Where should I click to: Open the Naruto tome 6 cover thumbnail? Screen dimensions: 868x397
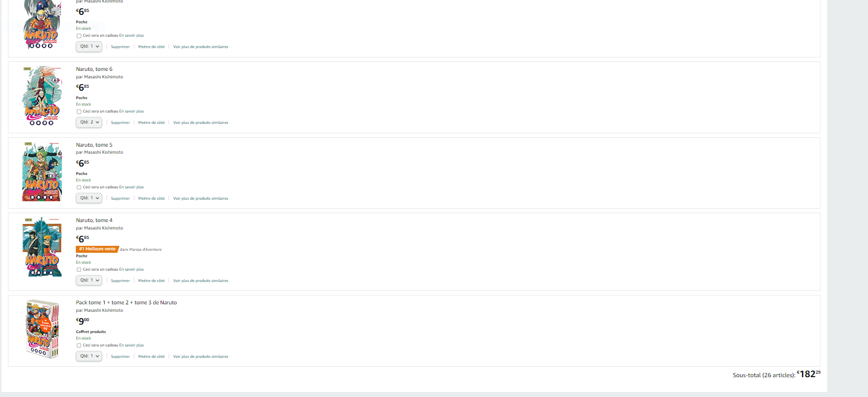coord(42,96)
